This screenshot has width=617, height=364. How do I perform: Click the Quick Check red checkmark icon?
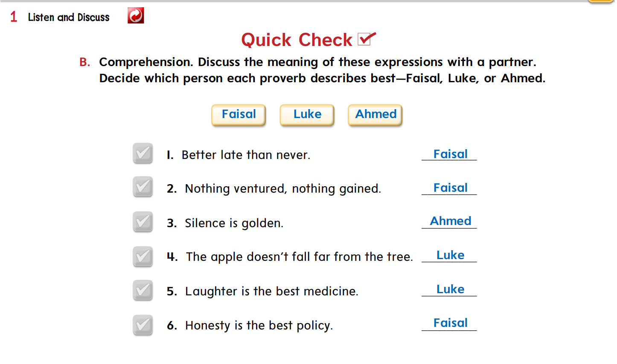pyautogui.click(x=367, y=38)
